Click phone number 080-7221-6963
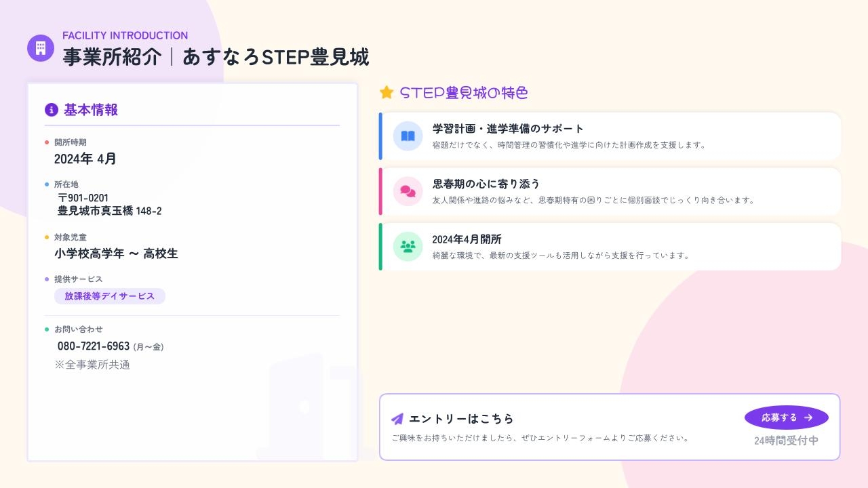Screen dimensions: 868x488 click(x=94, y=346)
